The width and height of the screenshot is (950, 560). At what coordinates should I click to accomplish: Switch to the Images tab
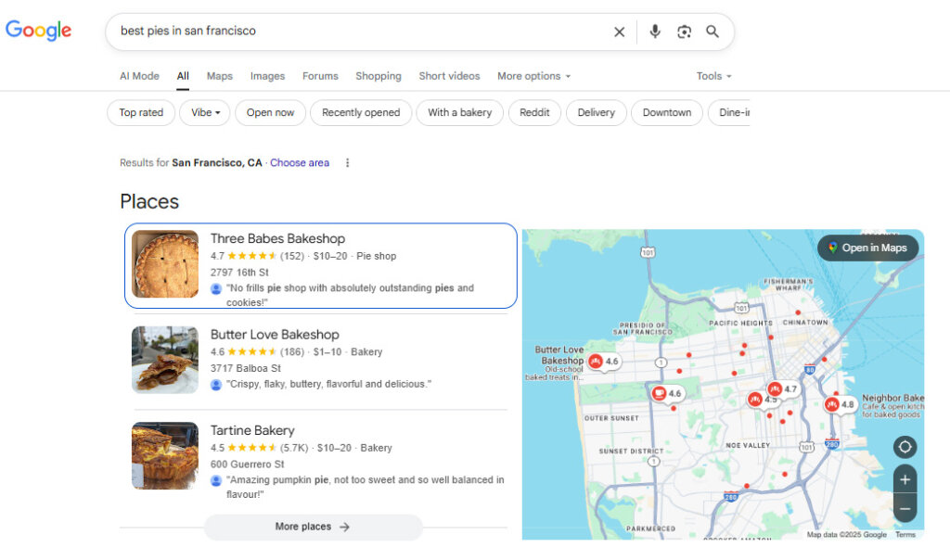tap(267, 76)
